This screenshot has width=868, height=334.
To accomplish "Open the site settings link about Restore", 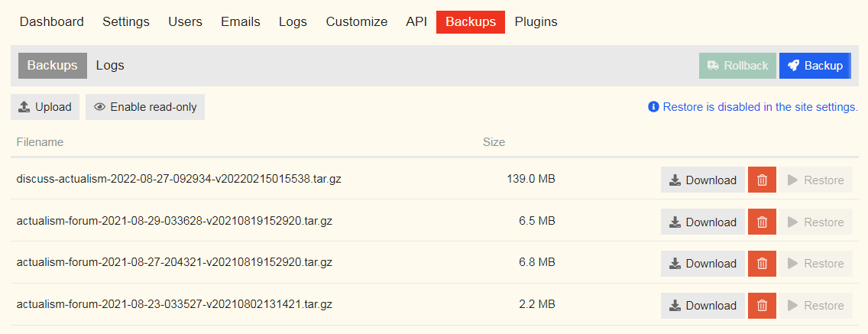I will [759, 107].
